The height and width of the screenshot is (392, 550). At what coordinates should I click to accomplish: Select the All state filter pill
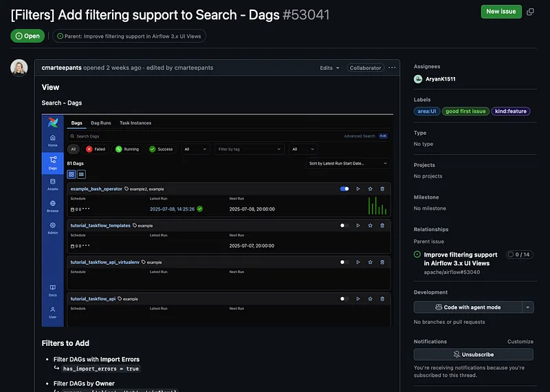(74, 149)
